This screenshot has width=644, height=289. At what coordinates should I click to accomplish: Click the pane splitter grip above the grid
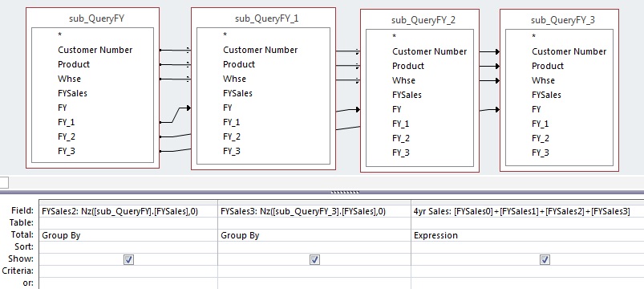pos(345,192)
